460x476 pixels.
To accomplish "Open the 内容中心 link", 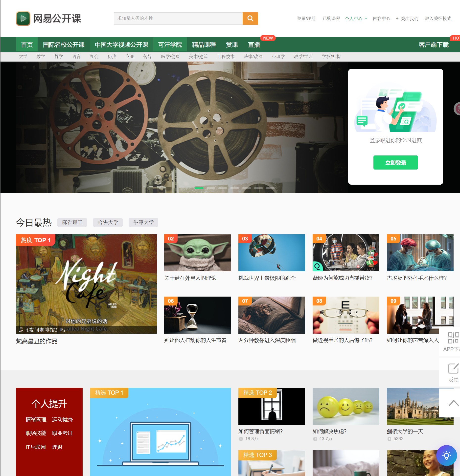I will [x=382, y=19].
